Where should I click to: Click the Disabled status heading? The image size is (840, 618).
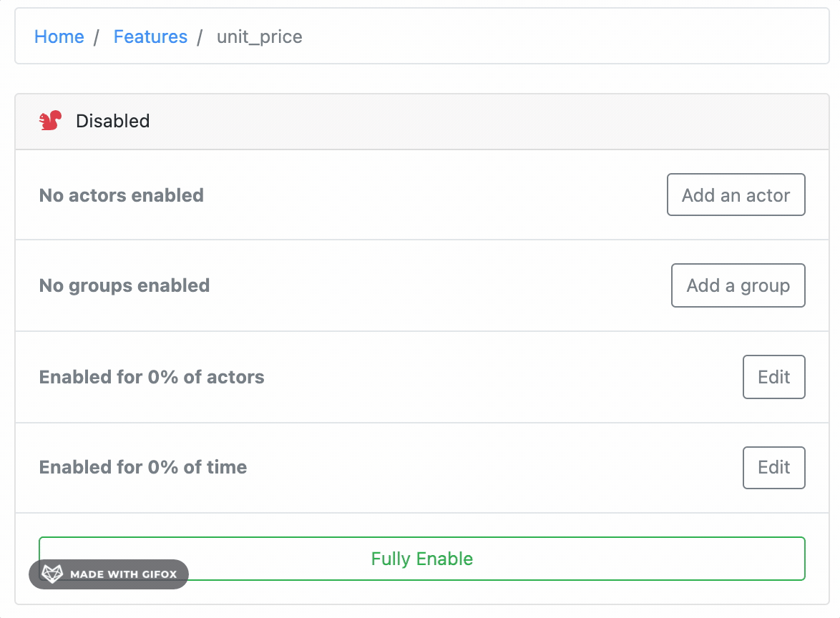pyautogui.click(x=112, y=121)
